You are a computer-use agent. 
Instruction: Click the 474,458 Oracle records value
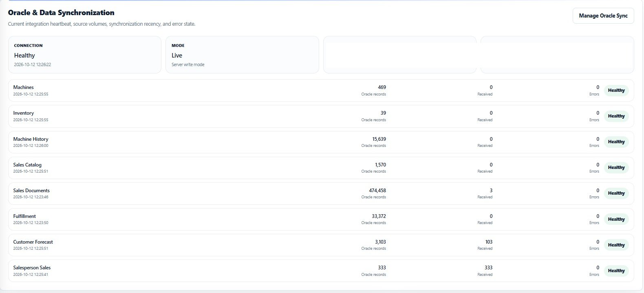click(x=377, y=191)
